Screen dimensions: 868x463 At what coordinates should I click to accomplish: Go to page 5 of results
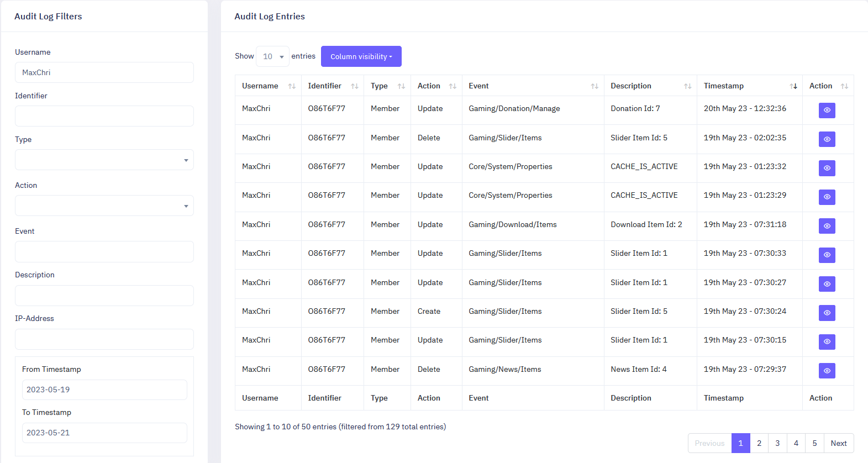814,443
